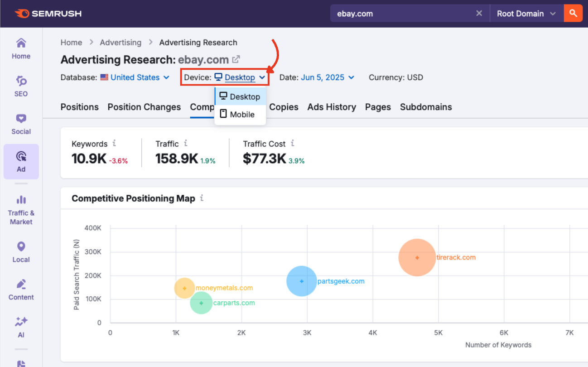Select Mobile from device menu
This screenshot has height=367, width=588.
tap(240, 115)
